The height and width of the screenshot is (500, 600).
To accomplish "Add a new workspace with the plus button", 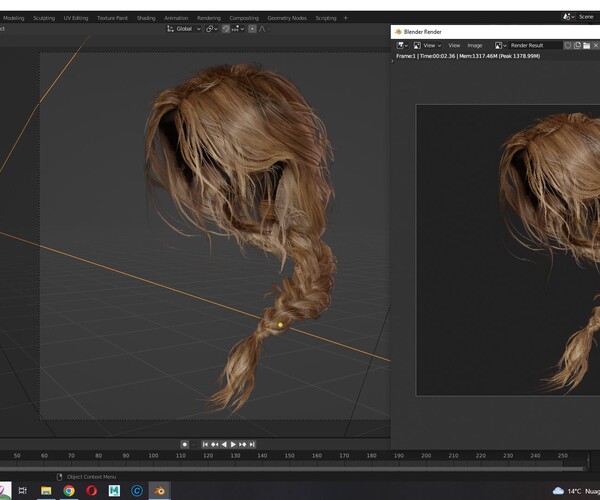I will tap(346, 18).
